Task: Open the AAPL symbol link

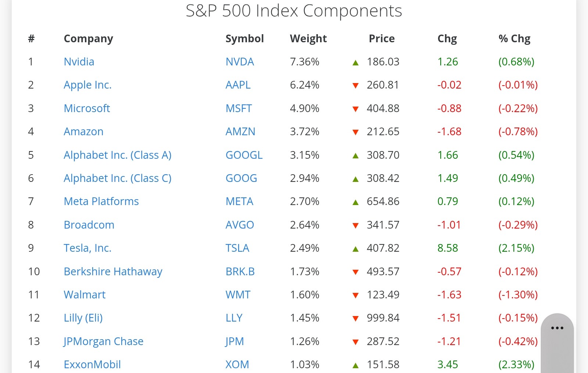Action: click(x=238, y=85)
